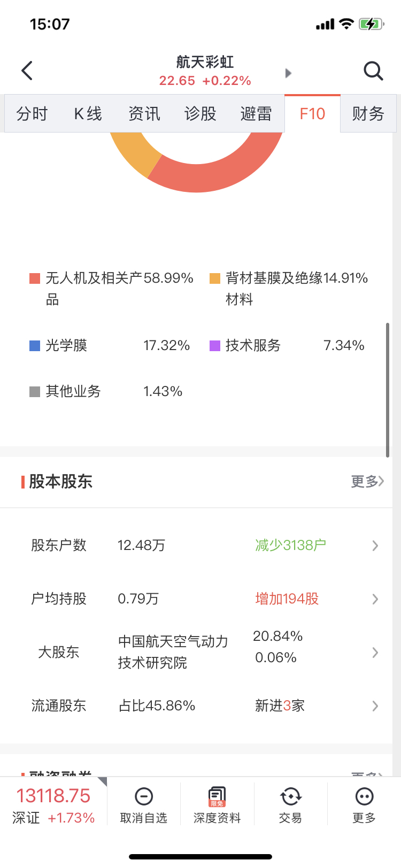Viewport: 401px width, 868px height.
Task: Expand the index bar corner triangle
Action: pyautogui.click(x=102, y=782)
